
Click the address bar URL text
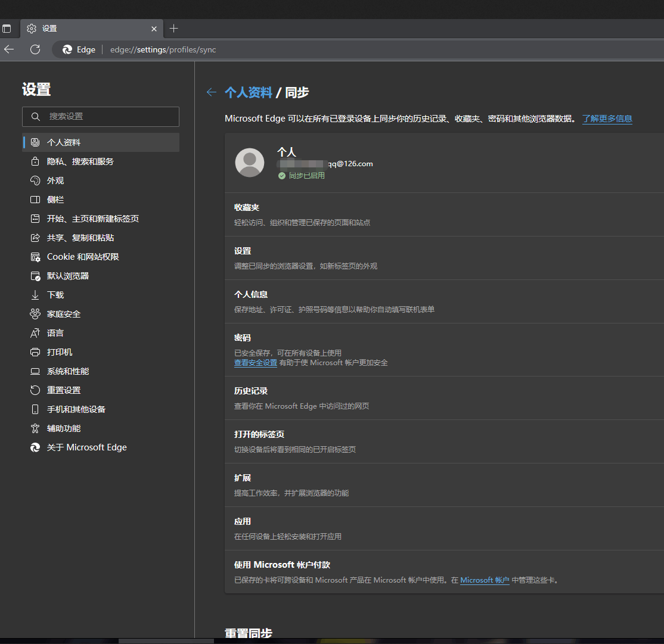[x=163, y=49]
